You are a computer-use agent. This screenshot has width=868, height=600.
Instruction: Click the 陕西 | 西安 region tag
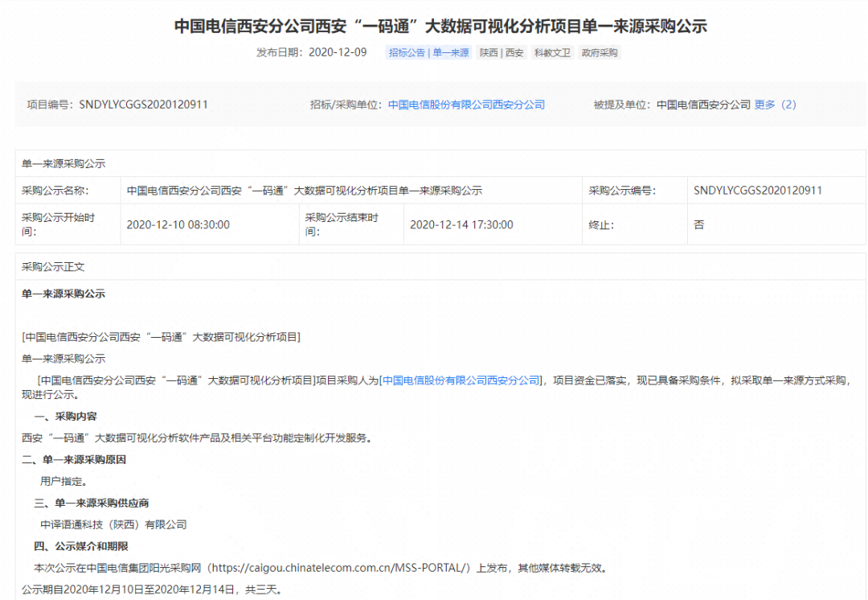point(502,52)
